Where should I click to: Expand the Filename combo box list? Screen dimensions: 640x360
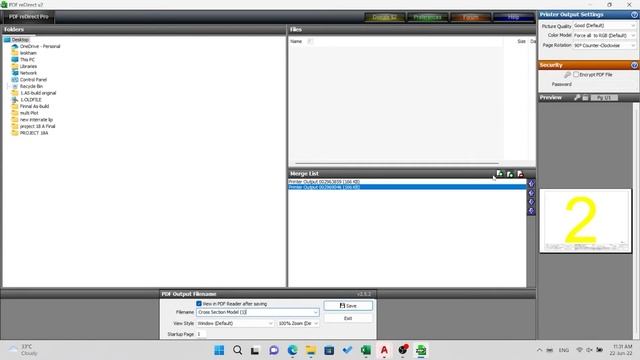tap(315, 312)
